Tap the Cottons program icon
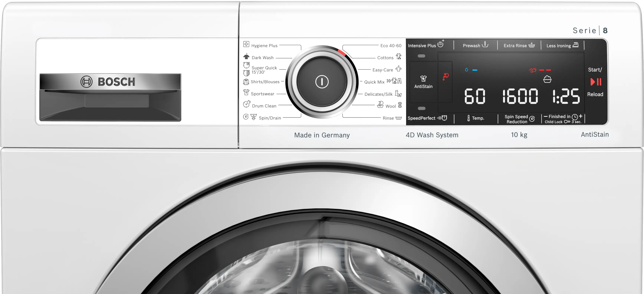Screen dimensions: 644x294 399,57
